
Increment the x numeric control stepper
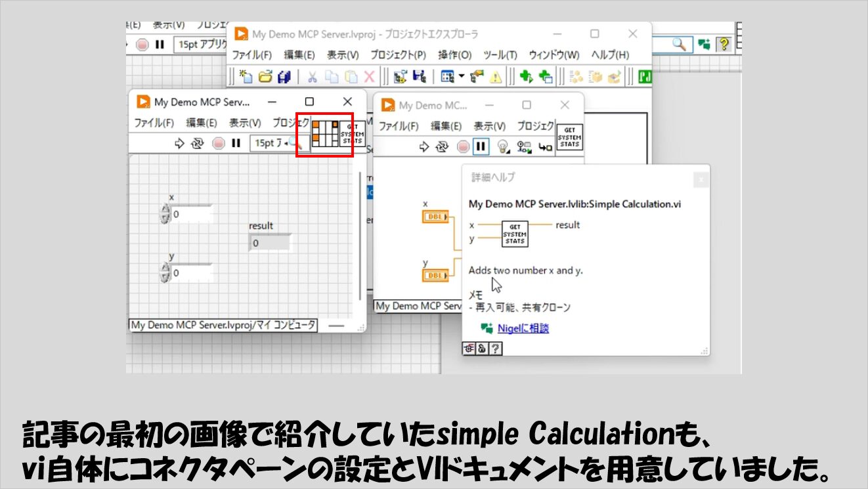coord(164,210)
